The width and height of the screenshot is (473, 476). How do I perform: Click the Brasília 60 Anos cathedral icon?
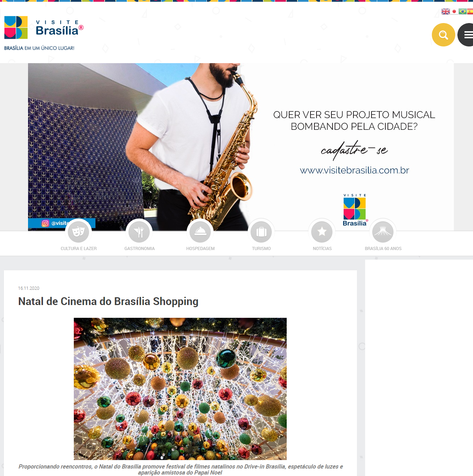click(x=383, y=232)
